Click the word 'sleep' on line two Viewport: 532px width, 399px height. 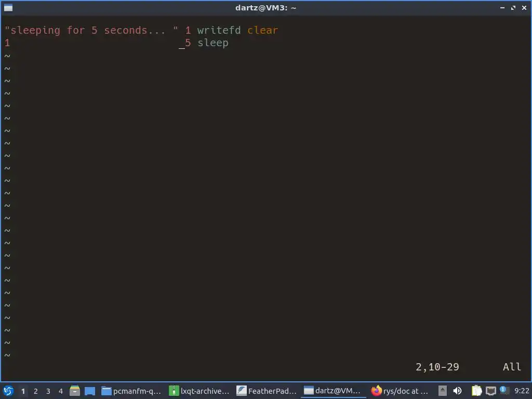213,43
